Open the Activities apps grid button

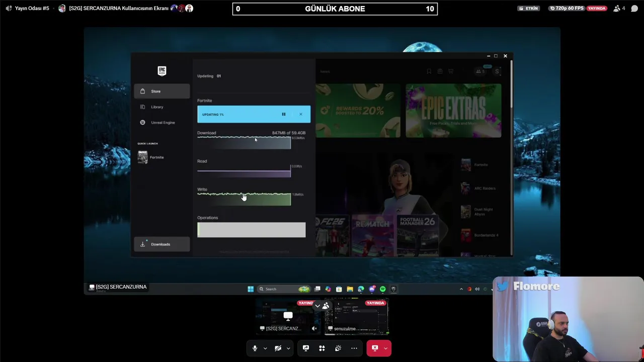[x=322, y=348]
